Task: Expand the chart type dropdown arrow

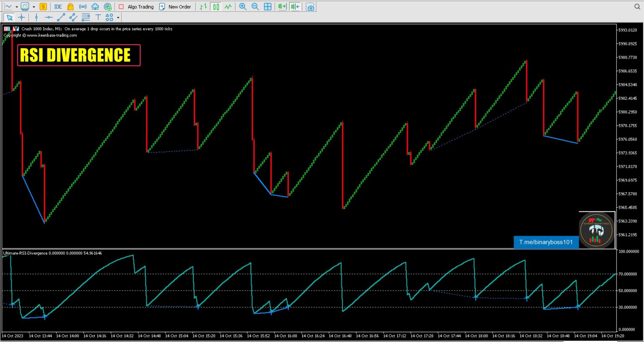Action: tap(16, 6)
